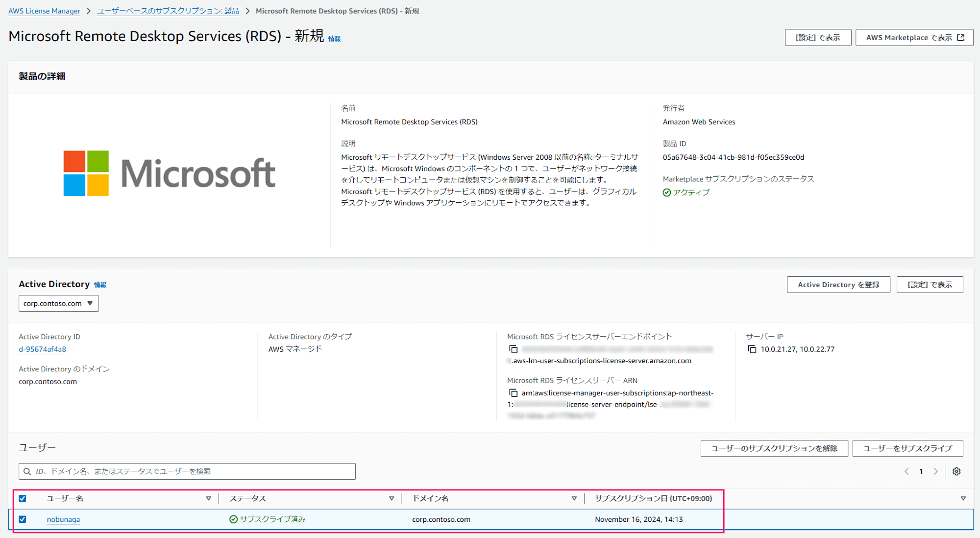Click the top [設定] で表示 button

tap(818, 37)
